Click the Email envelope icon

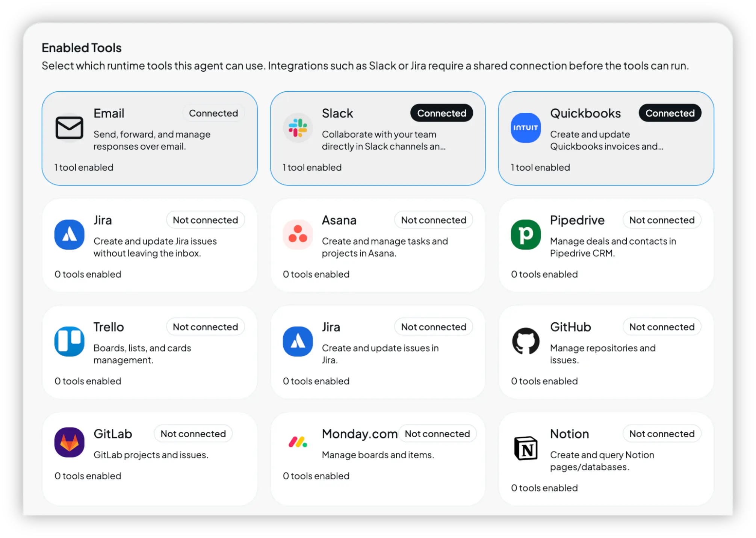tap(69, 128)
